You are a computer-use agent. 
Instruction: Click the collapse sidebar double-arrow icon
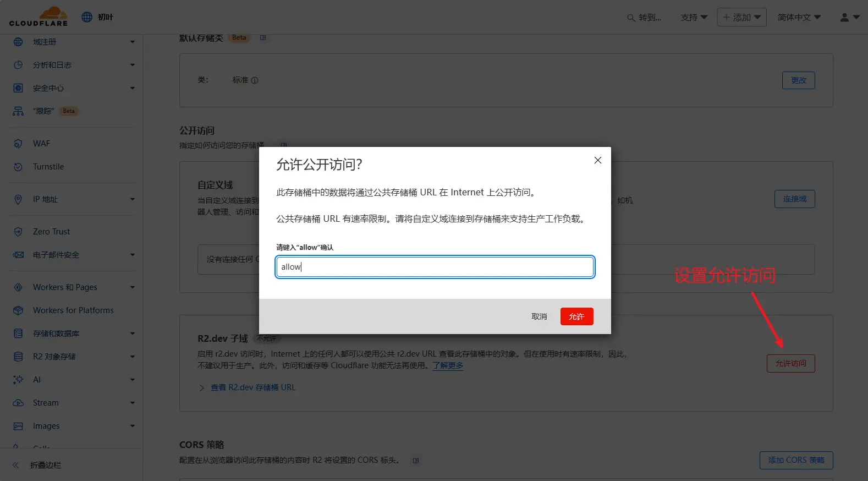point(15,465)
